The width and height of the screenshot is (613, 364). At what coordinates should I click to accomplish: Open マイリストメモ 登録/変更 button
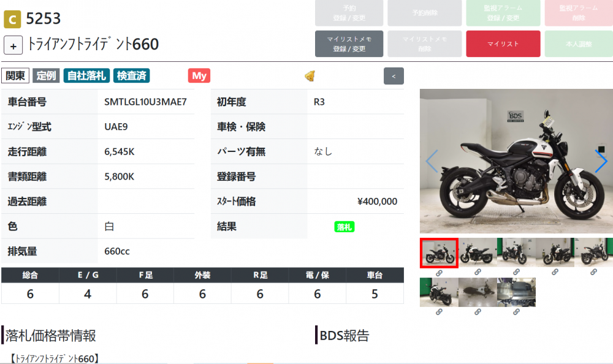click(x=349, y=44)
